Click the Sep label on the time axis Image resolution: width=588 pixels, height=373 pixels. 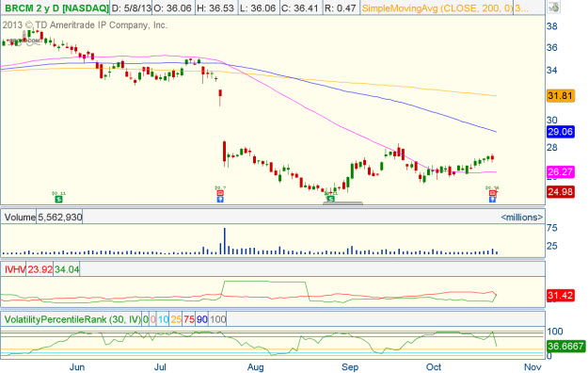point(350,367)
